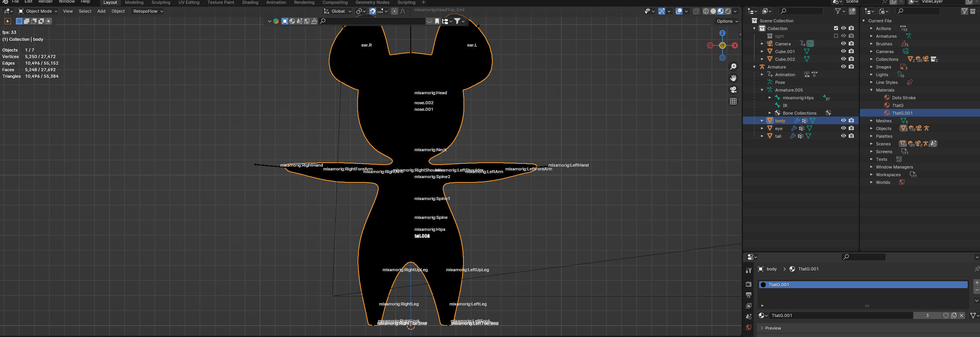Viewport: 980px width, 337px height.
Task: Open the View Layer properties tab
Action: 749,306
